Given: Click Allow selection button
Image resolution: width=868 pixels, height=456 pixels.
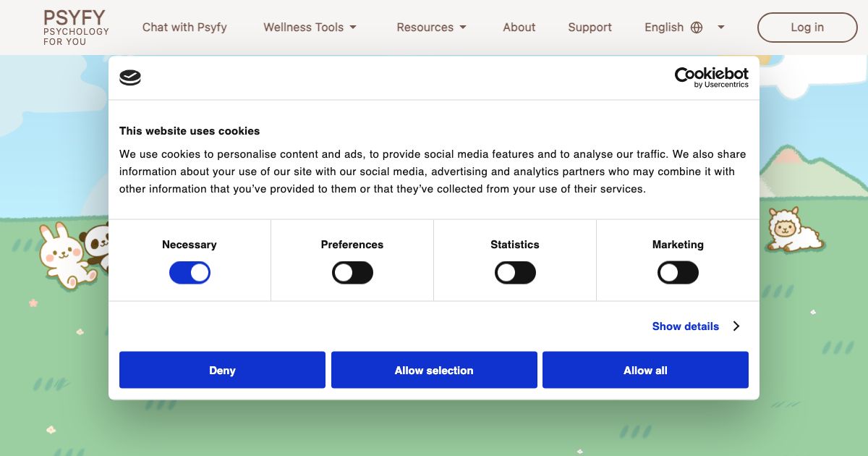Looking at the screenshot, I should [x=434, y=370].
